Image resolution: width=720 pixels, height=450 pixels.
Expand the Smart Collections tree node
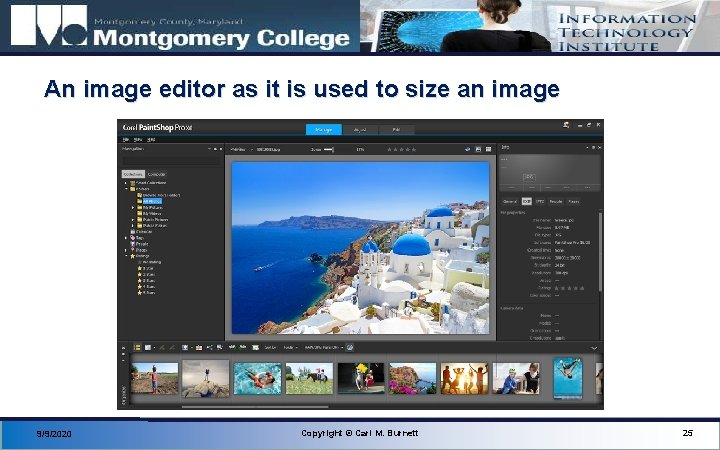[x=126, y=183]
